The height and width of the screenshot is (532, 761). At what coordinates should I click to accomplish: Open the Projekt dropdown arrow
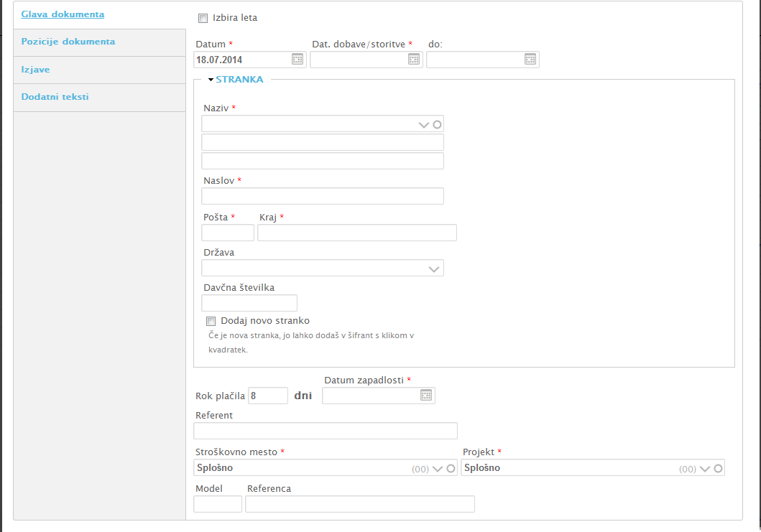coord(704,468)
